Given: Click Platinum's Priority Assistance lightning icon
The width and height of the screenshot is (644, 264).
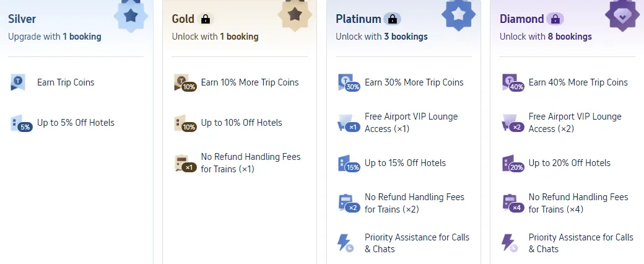Looking at the screenshot, I should [345, 243].
